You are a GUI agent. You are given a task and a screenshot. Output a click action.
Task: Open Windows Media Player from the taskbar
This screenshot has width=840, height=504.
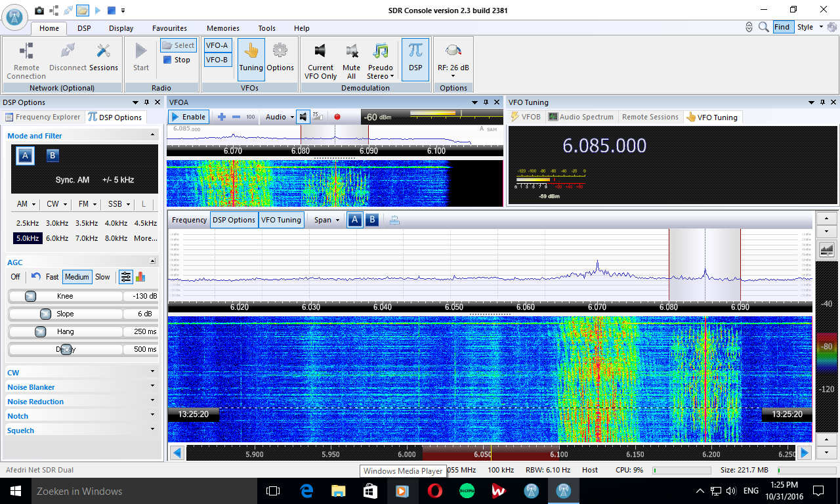(x=402, y=491)
